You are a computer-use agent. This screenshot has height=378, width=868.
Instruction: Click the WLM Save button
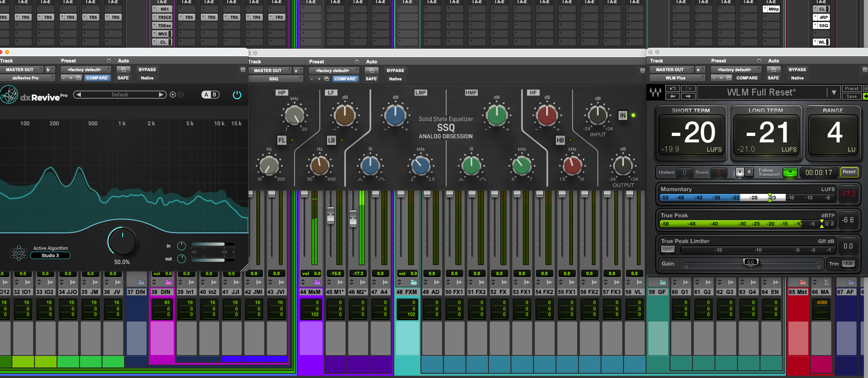(851, 96)
